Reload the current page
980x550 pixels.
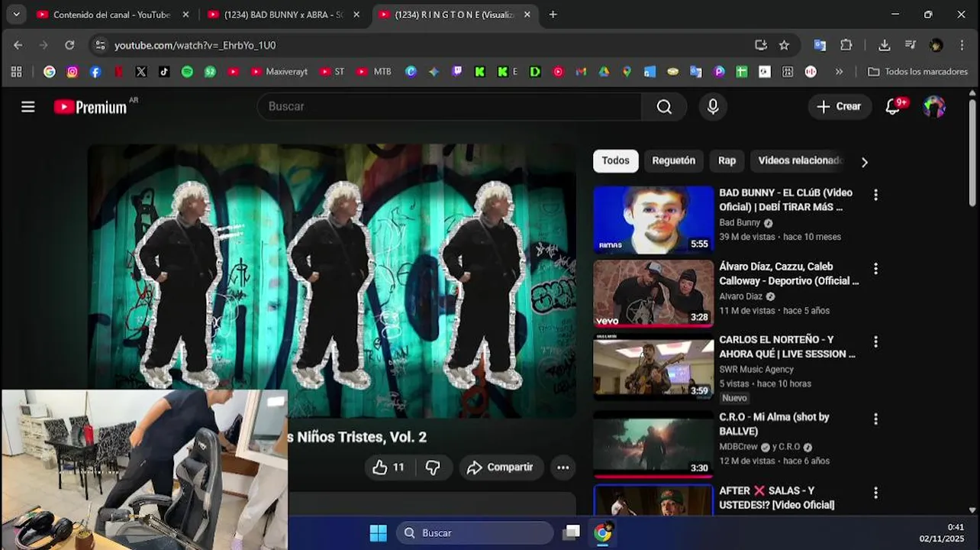(69, 45)
